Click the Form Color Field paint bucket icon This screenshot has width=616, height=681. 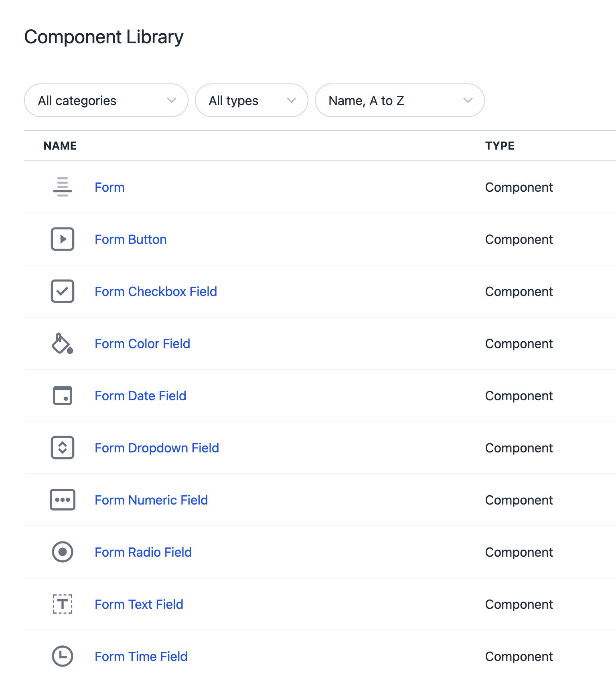[63, 344]
